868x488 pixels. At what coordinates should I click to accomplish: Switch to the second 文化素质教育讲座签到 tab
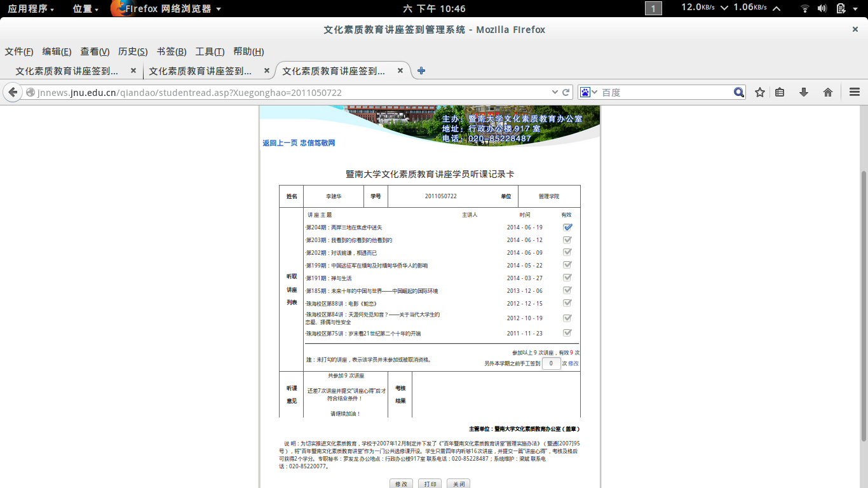(x=201, y=71)
